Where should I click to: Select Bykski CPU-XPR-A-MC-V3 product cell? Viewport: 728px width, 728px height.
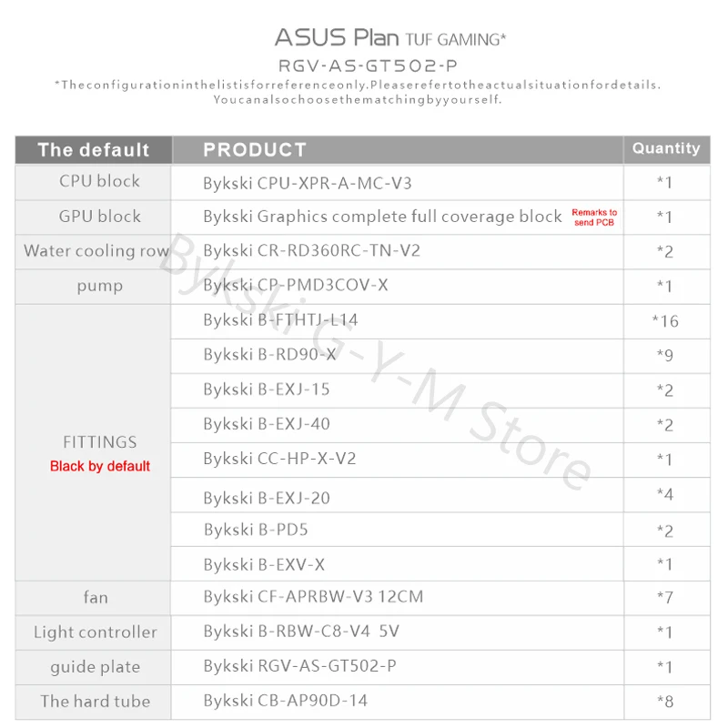click(308, 183)
